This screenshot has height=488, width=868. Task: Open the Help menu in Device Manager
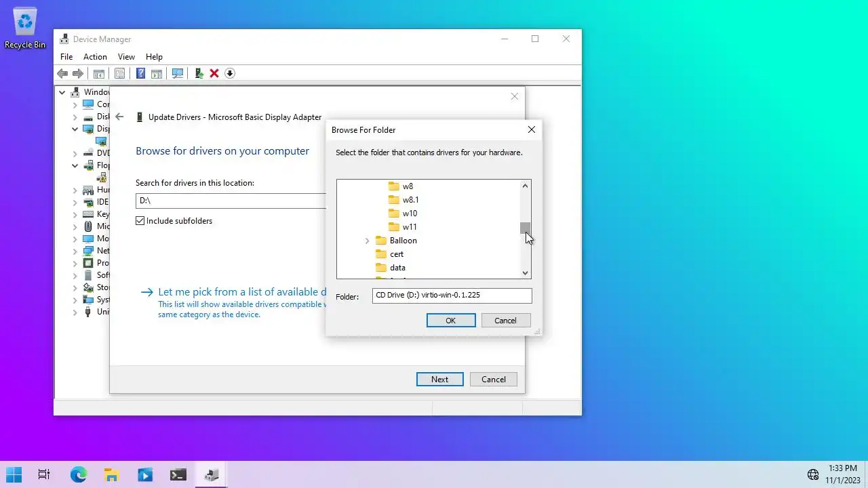tap(154, 57)
